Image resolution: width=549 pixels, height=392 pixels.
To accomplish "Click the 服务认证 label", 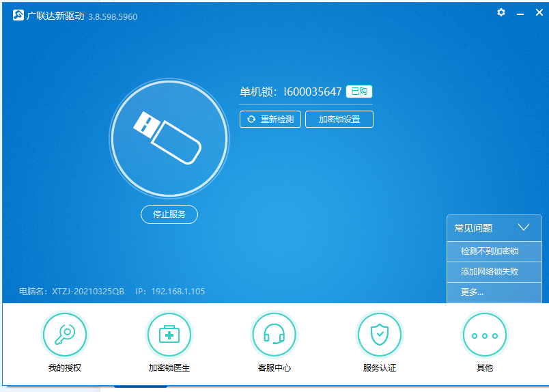I will coord(380,368).
